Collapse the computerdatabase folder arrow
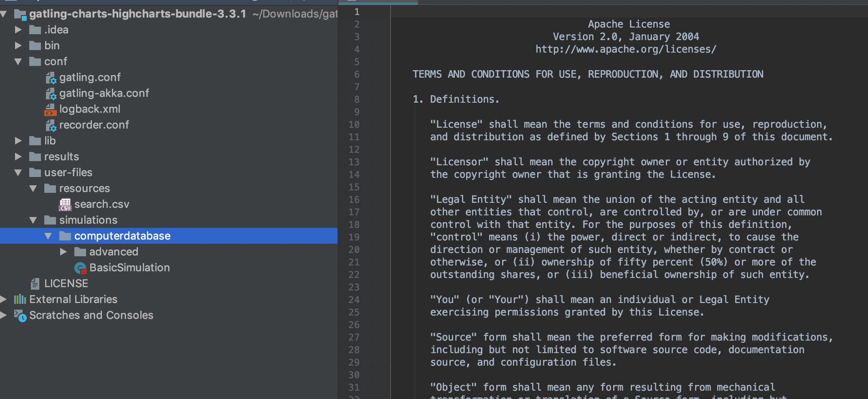Image resolution: width=868 pixels, height=399 pixels. click(x=48, y=236)
